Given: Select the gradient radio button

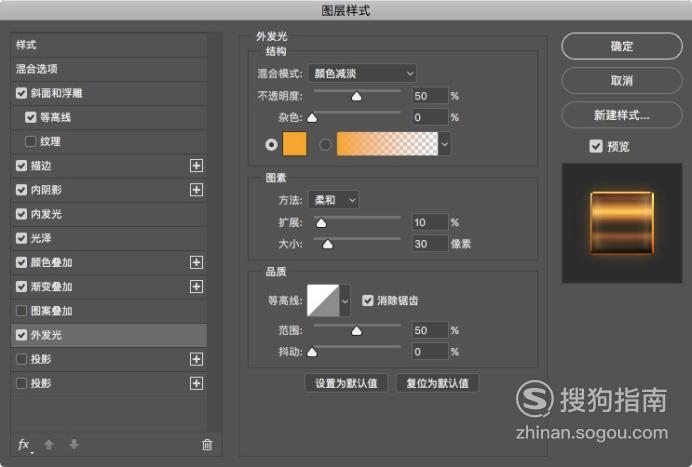Looking at the screenshot, I should pos(325,144).
